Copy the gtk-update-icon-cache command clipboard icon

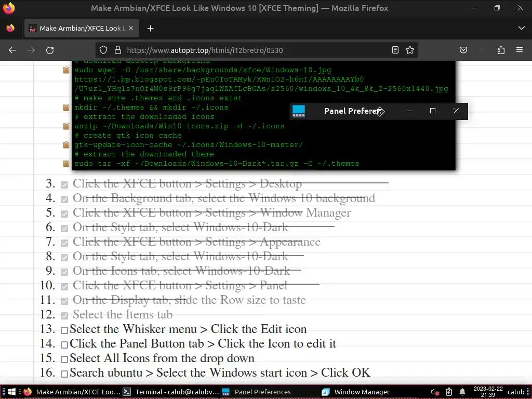point(66,144)
